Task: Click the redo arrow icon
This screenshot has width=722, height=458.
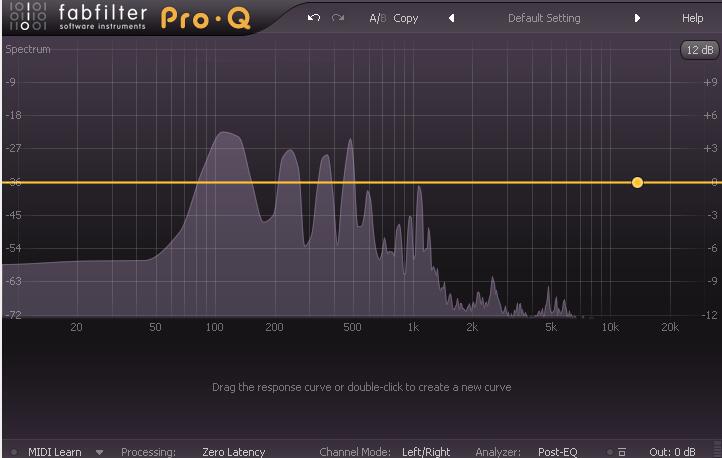Action: click(x=338, y=18)
